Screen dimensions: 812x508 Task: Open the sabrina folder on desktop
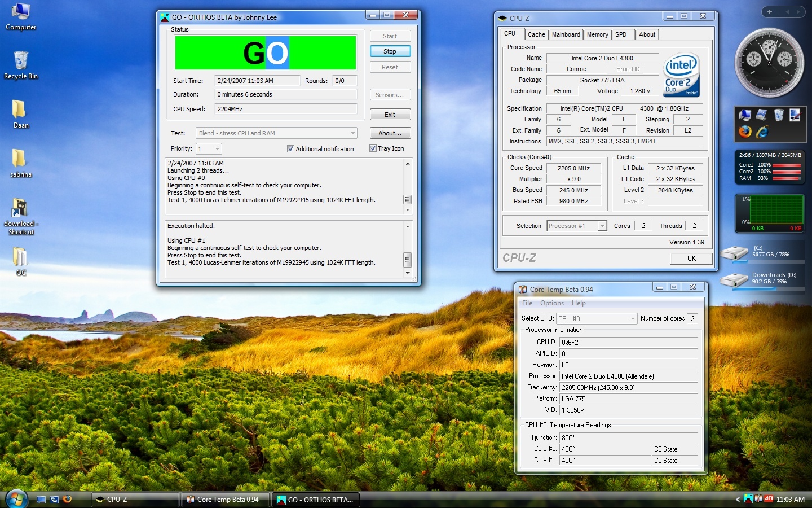(x=20, y=163)
